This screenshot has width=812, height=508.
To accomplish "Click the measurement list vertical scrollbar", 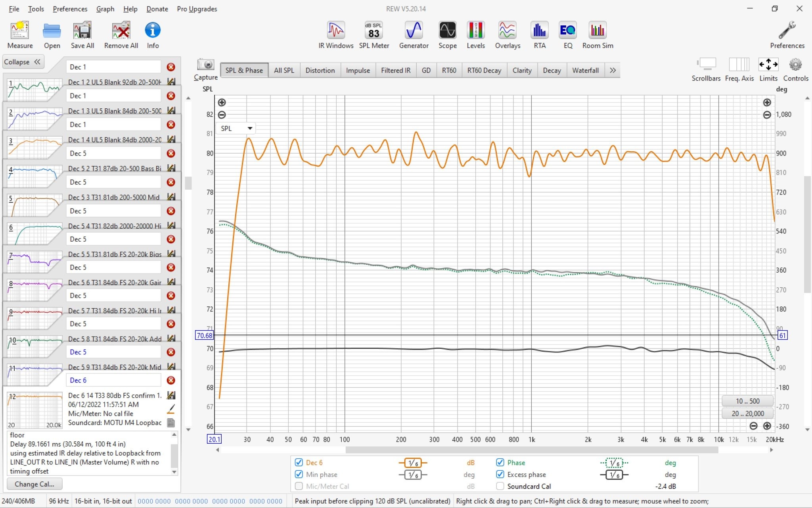I will (188, 183).
